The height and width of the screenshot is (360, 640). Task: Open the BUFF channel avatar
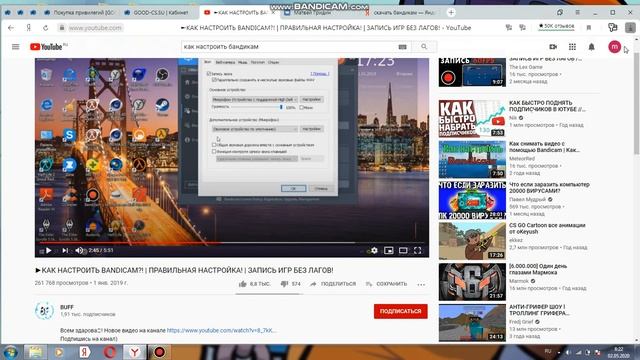(x=44, y=311)
